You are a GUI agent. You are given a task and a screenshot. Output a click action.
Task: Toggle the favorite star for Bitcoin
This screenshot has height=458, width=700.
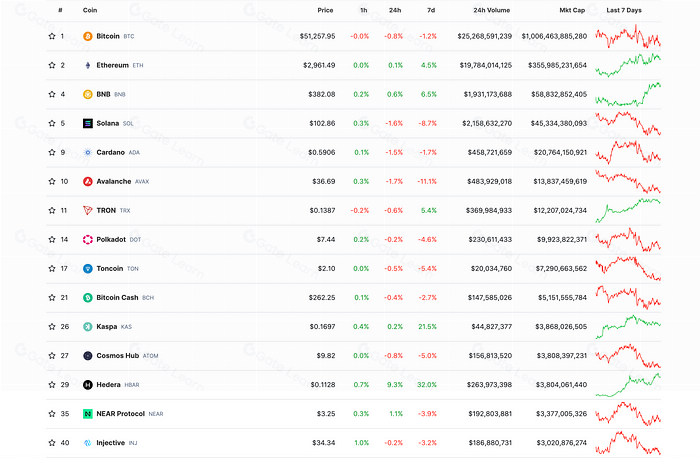click(x=52, y=36)
